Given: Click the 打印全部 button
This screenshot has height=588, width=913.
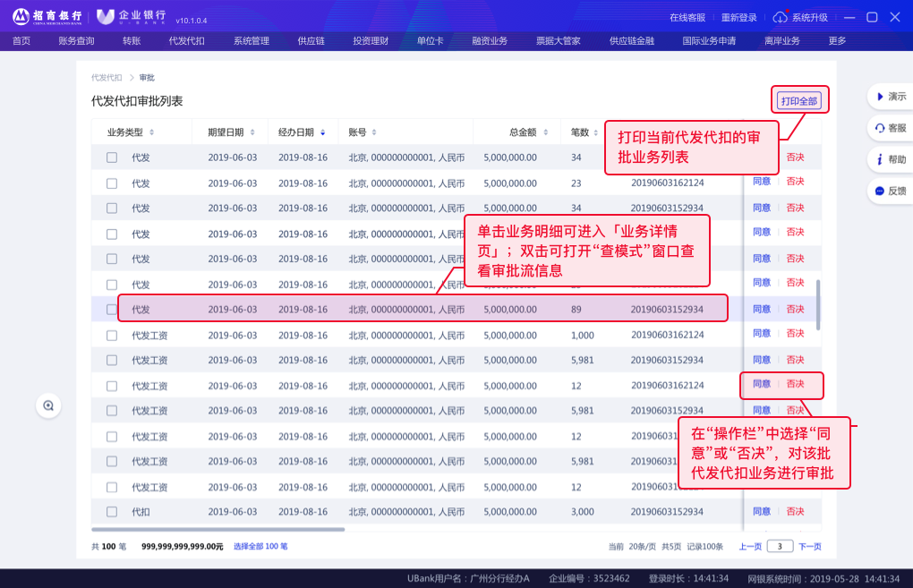Looking at the screenshot, I should pos(799,101).
